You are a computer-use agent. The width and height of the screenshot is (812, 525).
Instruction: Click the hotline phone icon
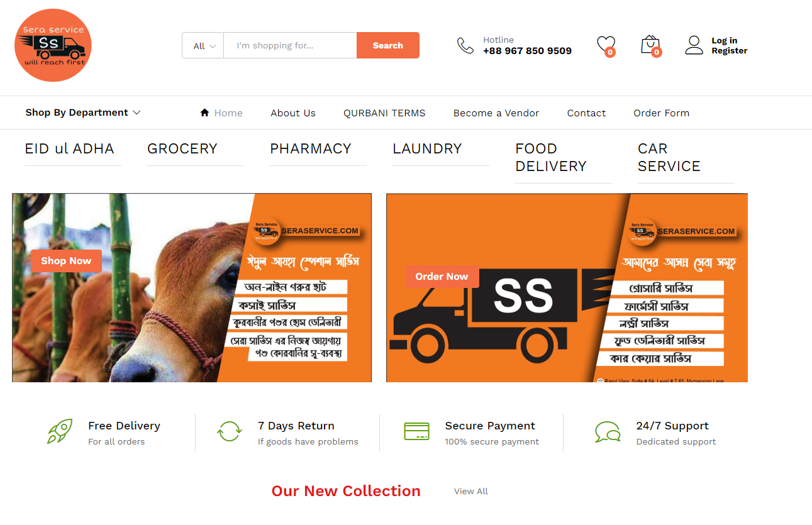(x=465, y=45)
